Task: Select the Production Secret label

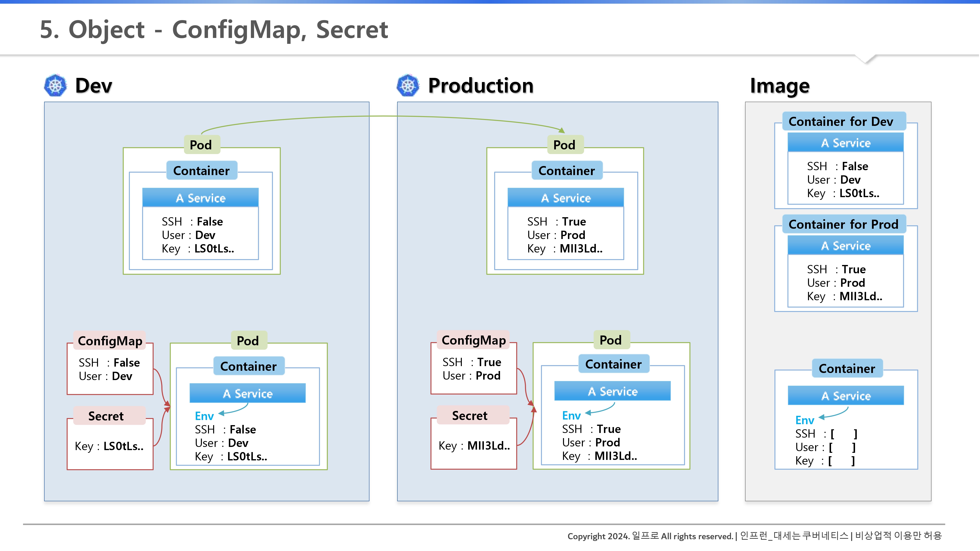Action: [469, 415]
